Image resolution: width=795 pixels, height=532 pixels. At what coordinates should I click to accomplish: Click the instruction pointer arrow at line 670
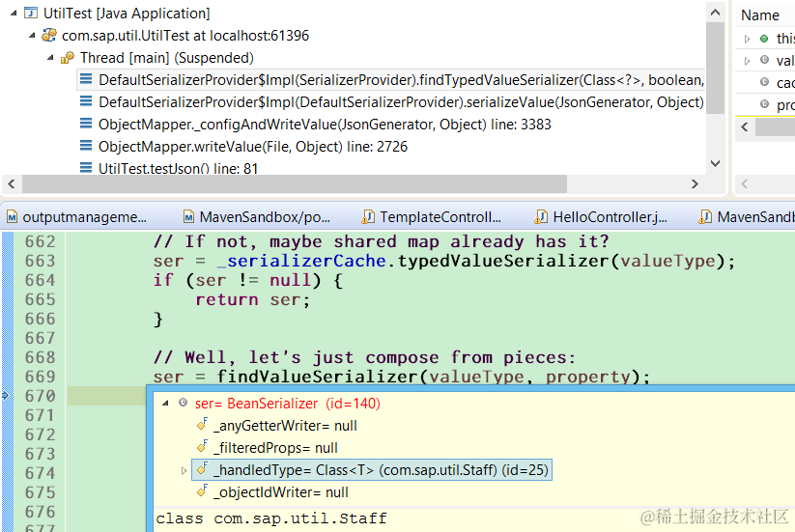pyautogui.click(x=6, y=395)
